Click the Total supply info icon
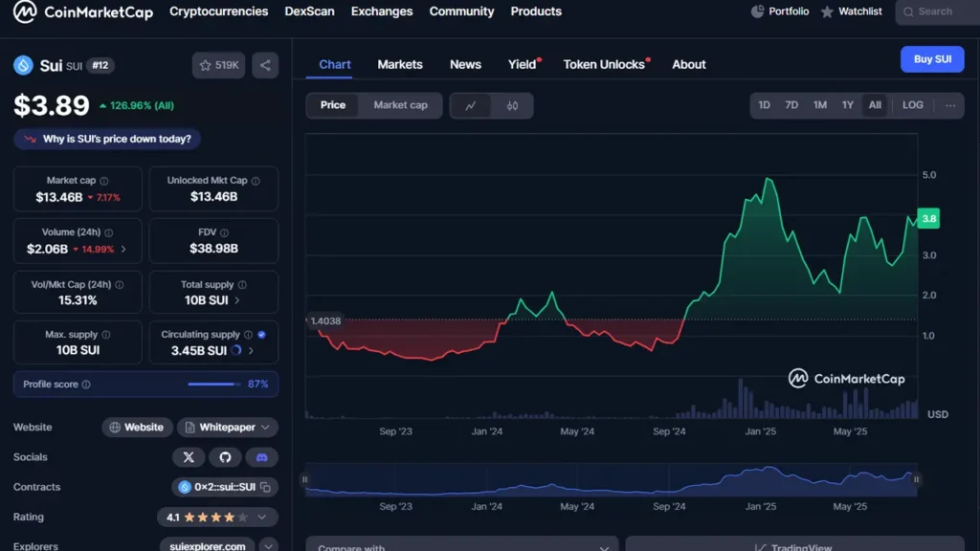980x551 pixels. (x=242, y=285)
